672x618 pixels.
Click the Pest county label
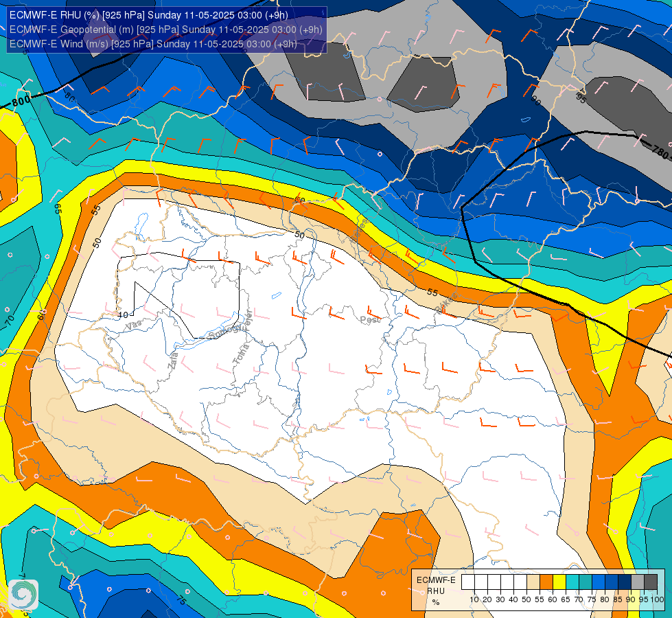(x=370, y=319)
